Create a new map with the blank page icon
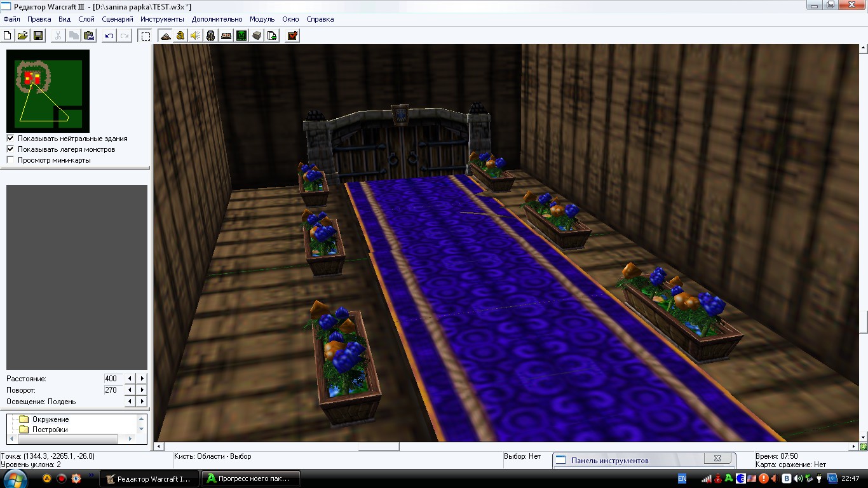 coord(8,36)
